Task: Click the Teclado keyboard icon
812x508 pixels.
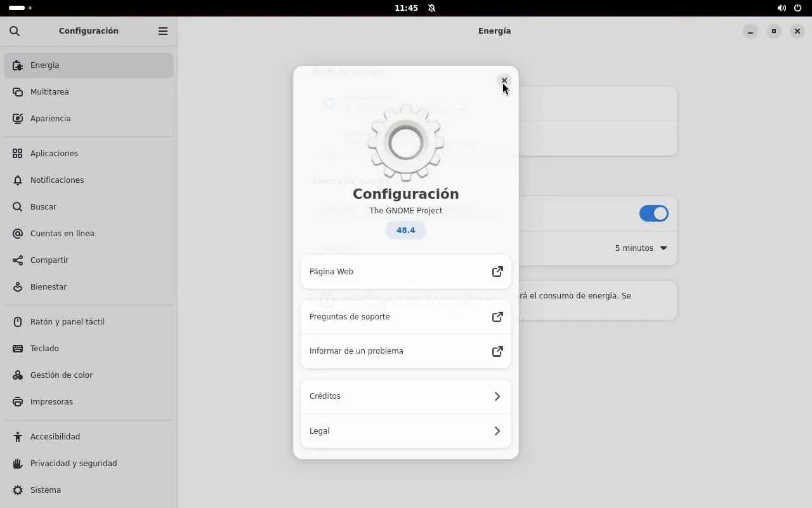Action: (18, 349)
